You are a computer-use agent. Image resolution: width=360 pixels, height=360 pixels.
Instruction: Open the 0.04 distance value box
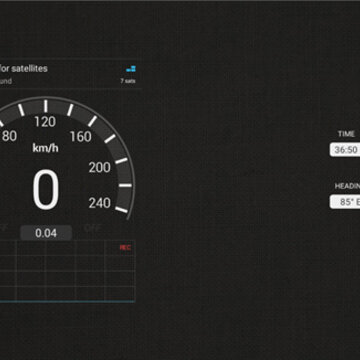coord(46,233)
